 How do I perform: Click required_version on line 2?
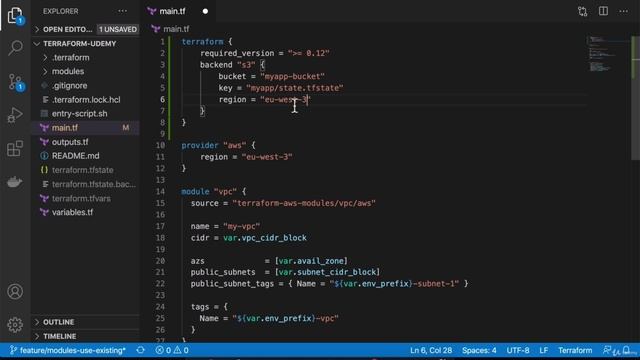pyautogui.click(x=237, y=53)
